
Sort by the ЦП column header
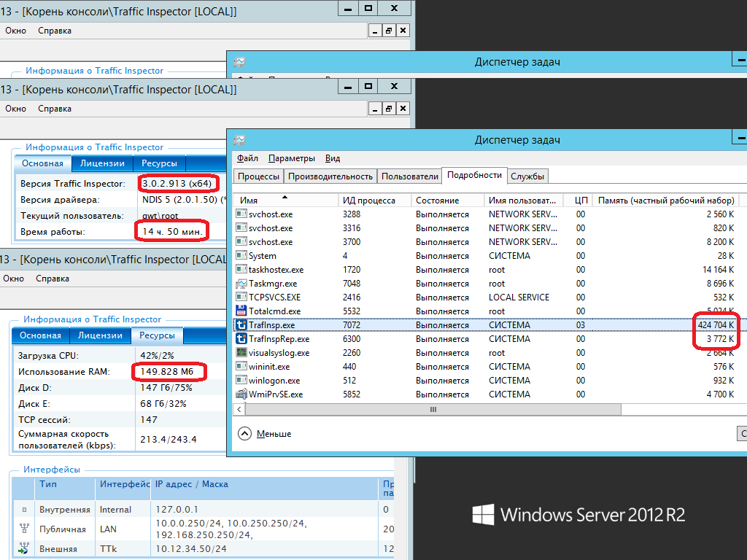click(578, 201)
